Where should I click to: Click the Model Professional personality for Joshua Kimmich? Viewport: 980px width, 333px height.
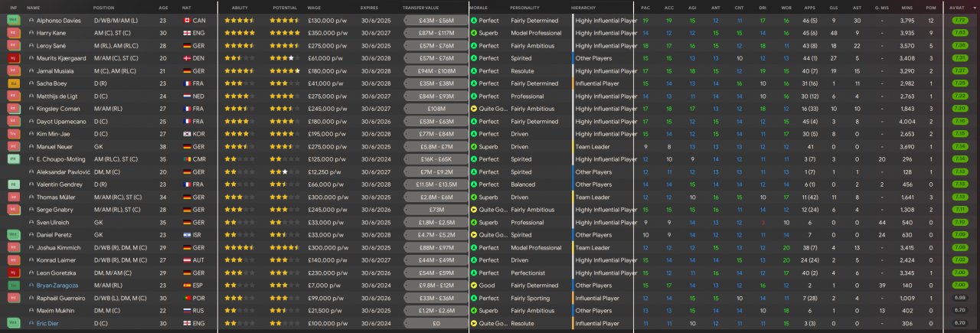pos(536,247)
